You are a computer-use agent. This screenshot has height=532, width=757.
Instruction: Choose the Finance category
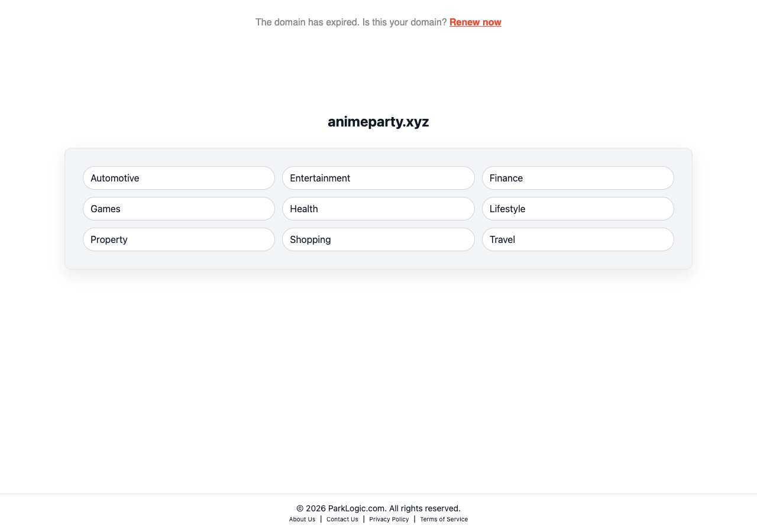[x=577, y=178]
